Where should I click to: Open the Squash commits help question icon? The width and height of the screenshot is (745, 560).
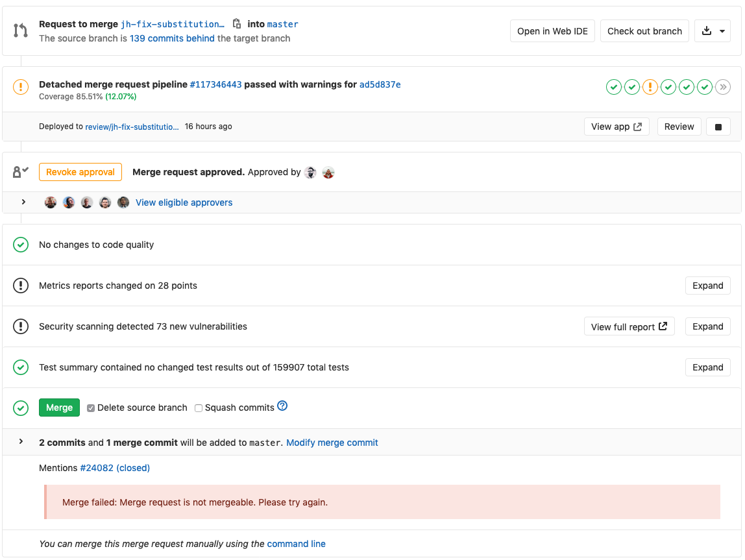[282, 406]
